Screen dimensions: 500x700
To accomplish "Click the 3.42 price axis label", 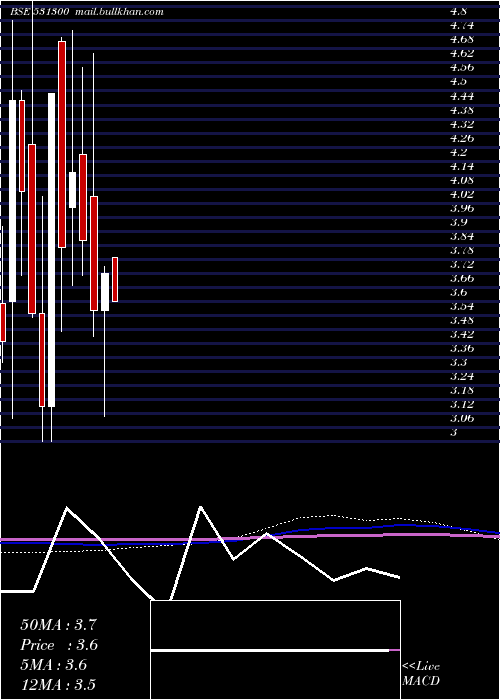I will [462, 334].
